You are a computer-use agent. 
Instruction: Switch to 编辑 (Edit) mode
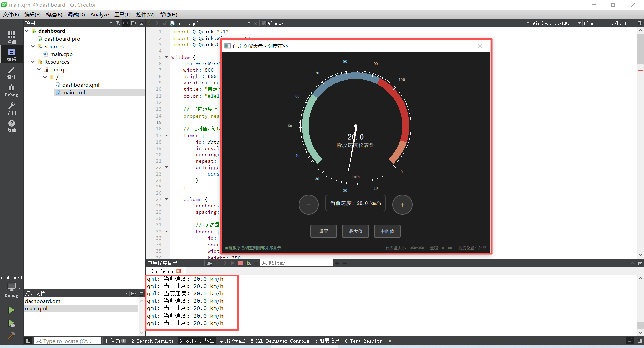pos(12,55)
